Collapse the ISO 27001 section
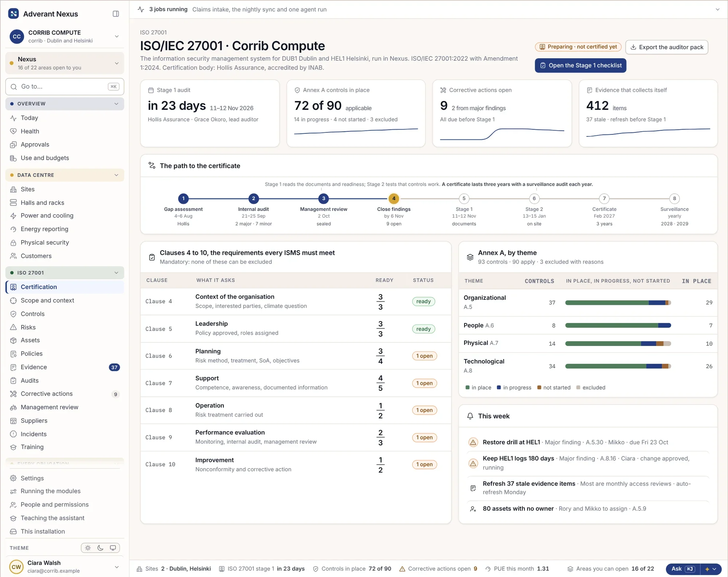Screen dimensions: 728x577 click(x=65, y=273)
